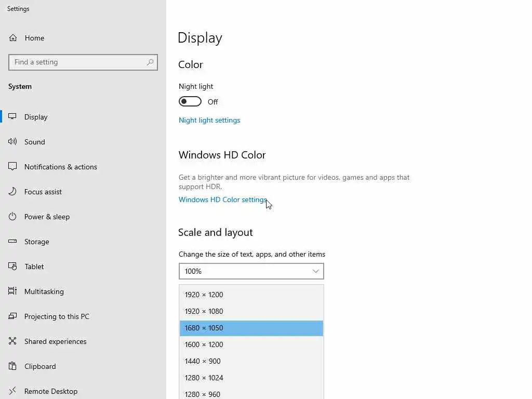The height and width of the screenshot is (399, 532).
Task: Open Power & sleep settings
Action: (x=47, y=217)
